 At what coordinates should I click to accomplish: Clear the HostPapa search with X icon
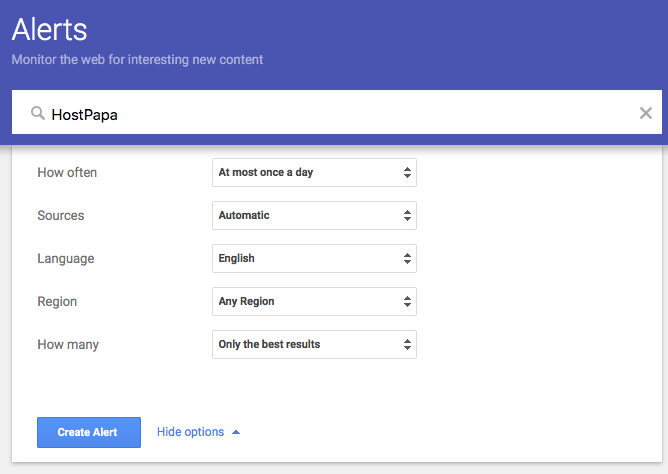646,113
